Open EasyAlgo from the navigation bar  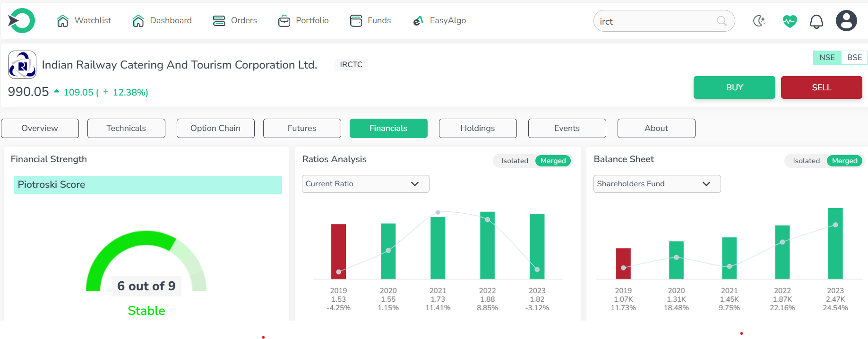[x=439, y=20]
